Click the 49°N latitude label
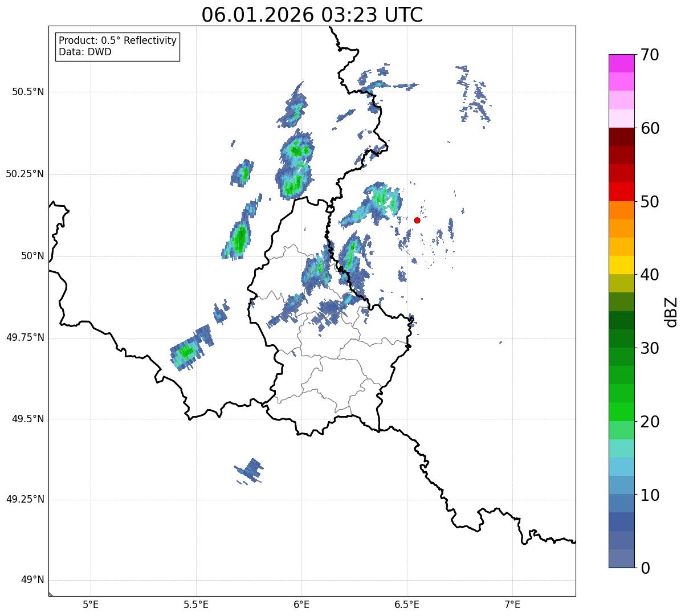Screen dimensions: 685x616 coord(32,580)
